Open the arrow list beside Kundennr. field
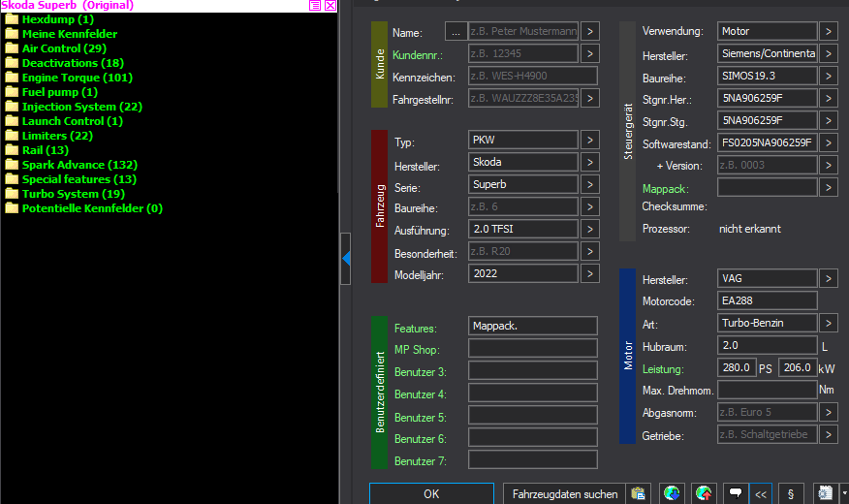Image resolution: width=849 pixels, height=504 pixels. click(590, 53)
